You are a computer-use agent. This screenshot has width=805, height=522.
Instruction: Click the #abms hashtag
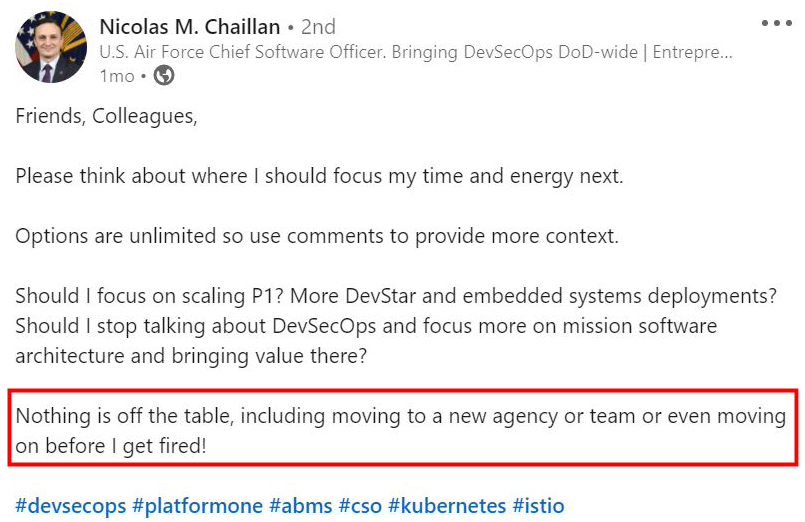click(x=300, y=505)
